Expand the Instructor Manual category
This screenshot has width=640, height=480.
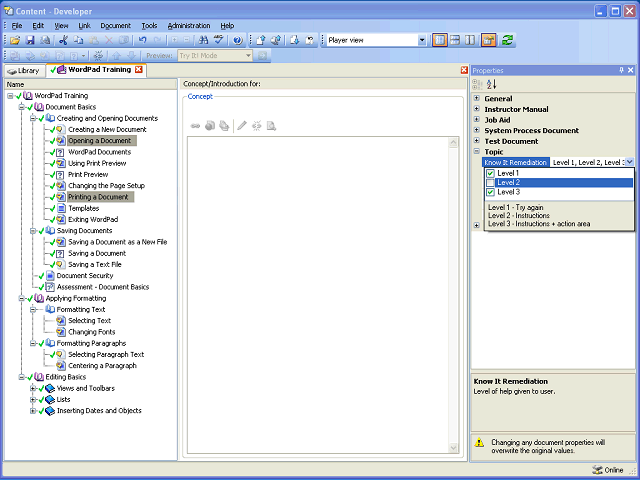(x=476, y=109)
